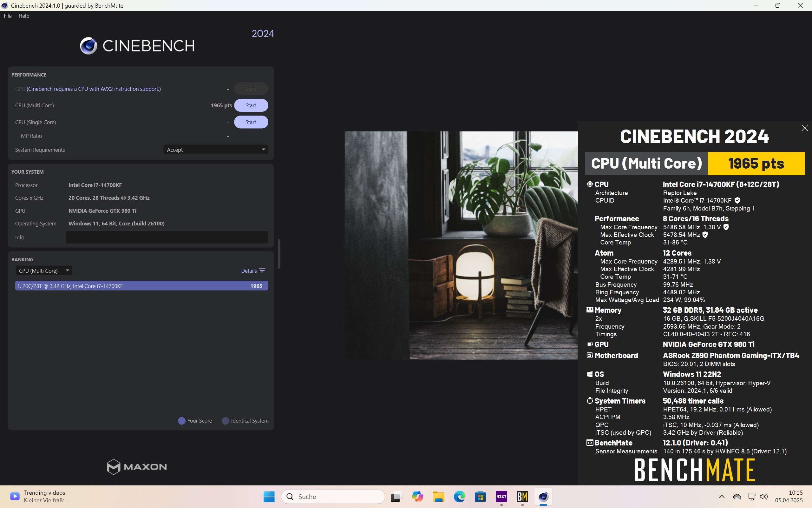
Task: Click the cloud sync tray icon
Action: (x=737, y=497)
